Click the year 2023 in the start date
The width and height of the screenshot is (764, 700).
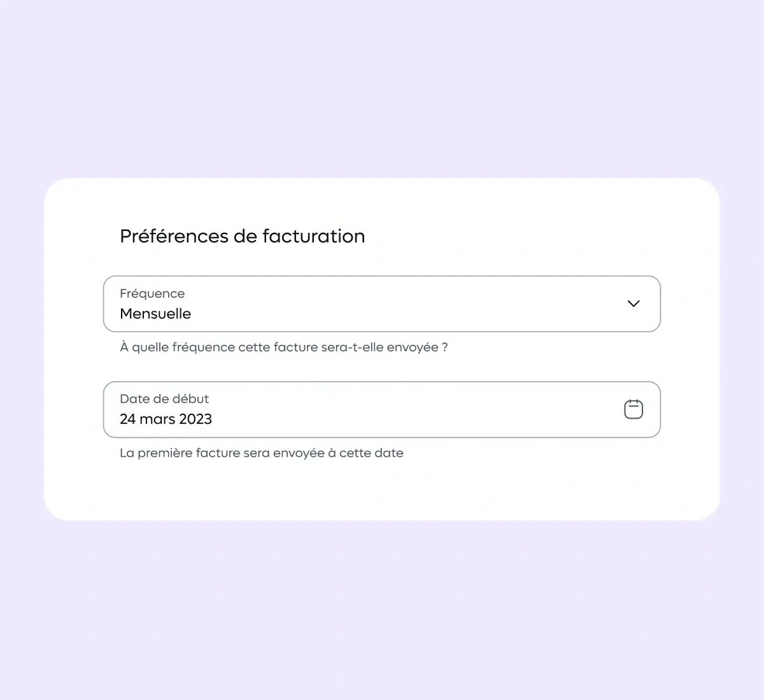[x=195, y=419]
